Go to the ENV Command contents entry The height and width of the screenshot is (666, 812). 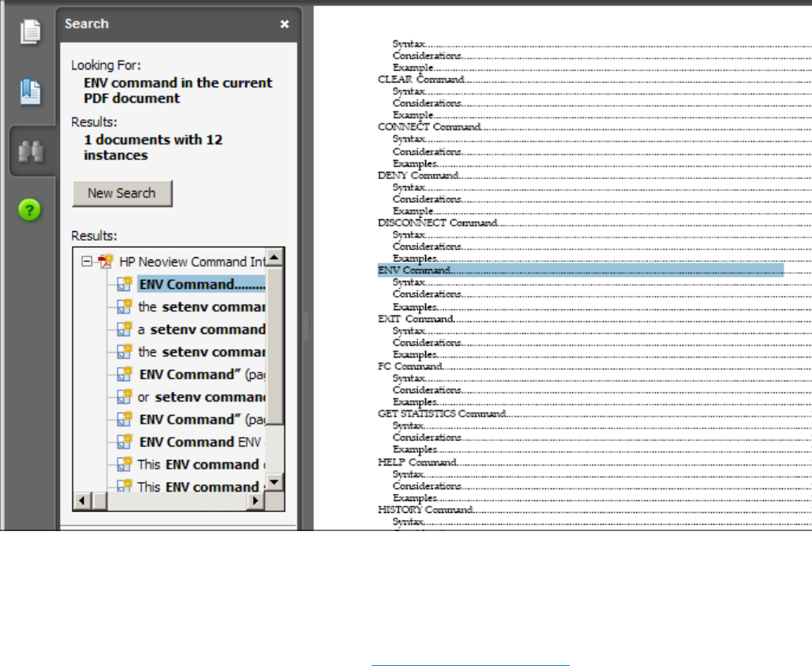[x=415, y=271]
